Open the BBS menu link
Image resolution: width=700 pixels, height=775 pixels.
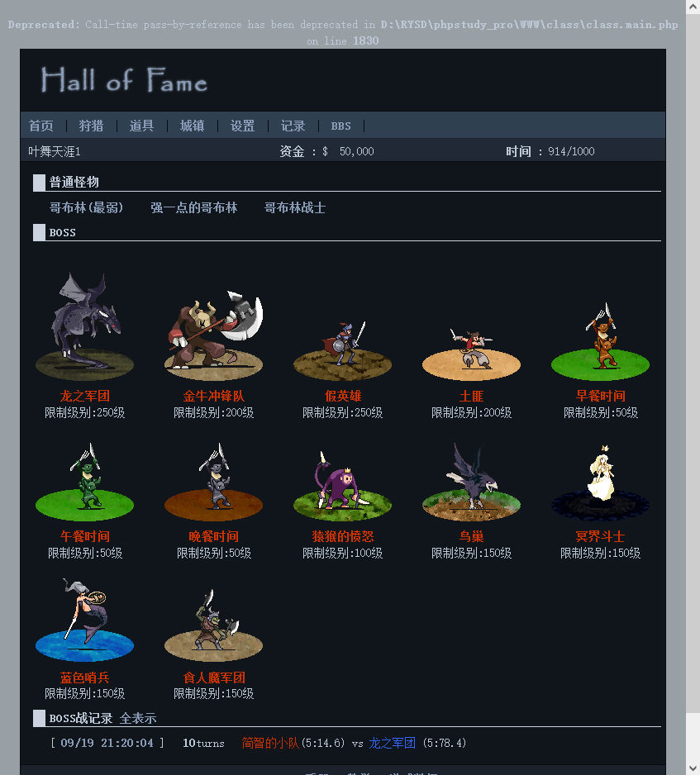tap(341, 126)
